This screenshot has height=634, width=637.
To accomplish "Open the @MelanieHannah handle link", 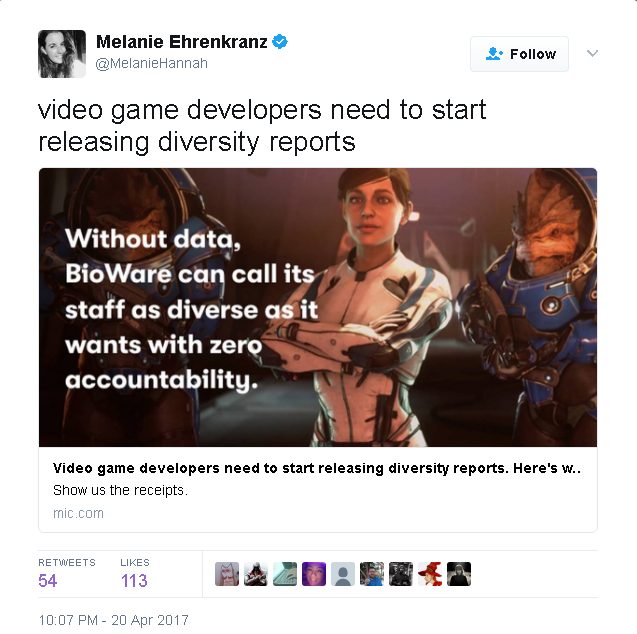I will pos(152,63).
